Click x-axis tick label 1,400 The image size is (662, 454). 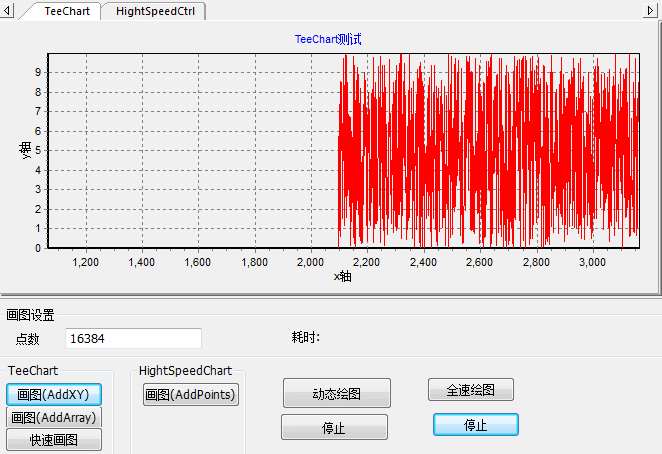tap(142, 262)
